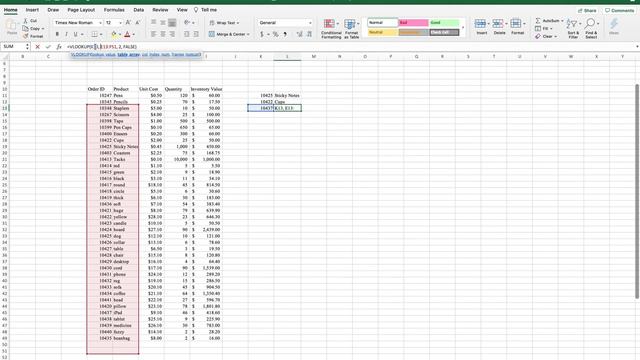This screenshot has height=360, width=640.
Task: Click the Share button
Action: [x=587, y=10]
